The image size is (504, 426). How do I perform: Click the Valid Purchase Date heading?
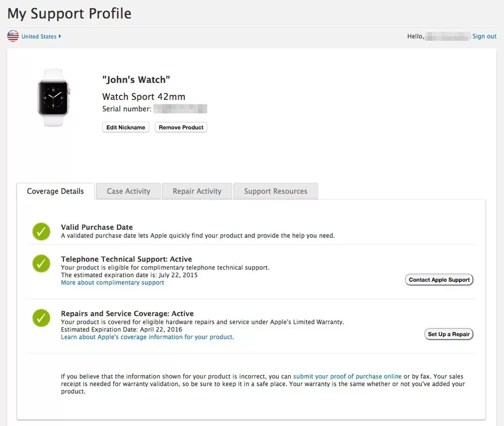click(97, 227)
